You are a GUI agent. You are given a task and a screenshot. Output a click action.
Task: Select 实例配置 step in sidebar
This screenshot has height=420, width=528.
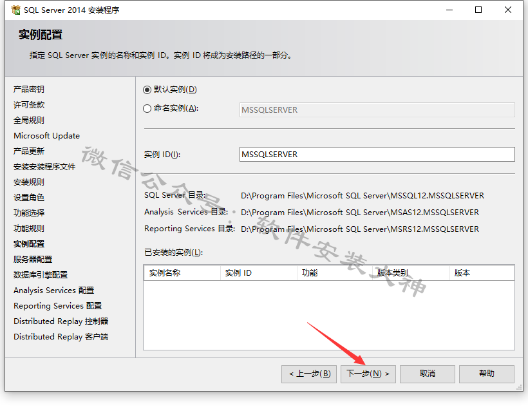pos(29,244)
